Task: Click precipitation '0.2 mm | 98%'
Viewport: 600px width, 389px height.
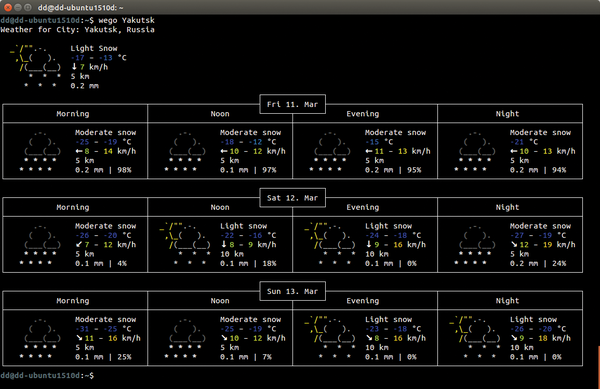Action: pos(103,170)
